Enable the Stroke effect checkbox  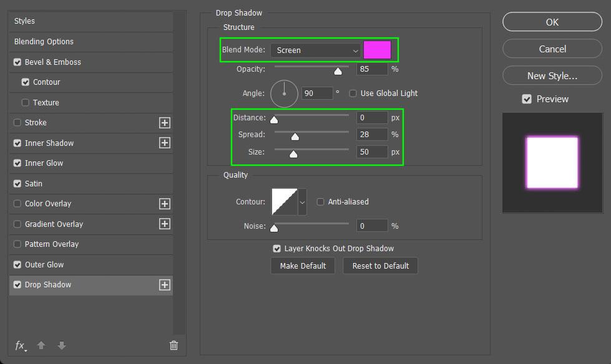coord(17,123)
